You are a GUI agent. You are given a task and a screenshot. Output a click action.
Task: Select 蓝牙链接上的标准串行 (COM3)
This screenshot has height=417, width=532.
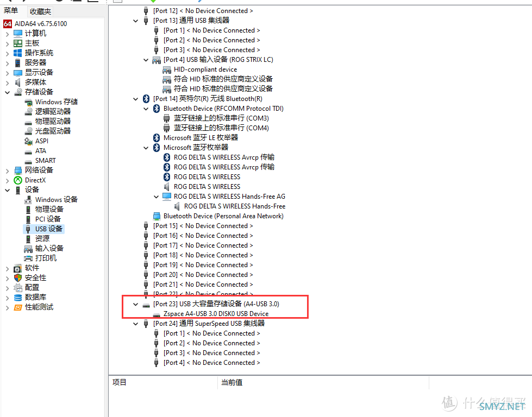tap(221, 118)
